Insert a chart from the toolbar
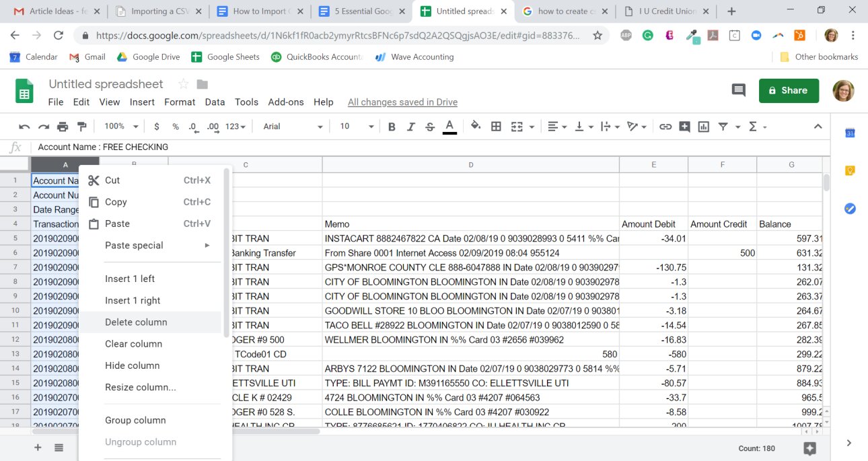The height and width of the screenshot is (461, 868). pos(703,126)
